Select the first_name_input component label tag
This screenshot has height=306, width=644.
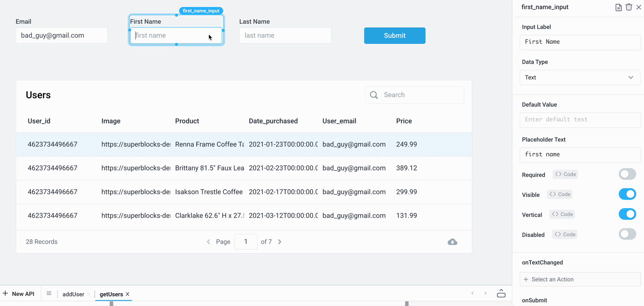point(201,11)
